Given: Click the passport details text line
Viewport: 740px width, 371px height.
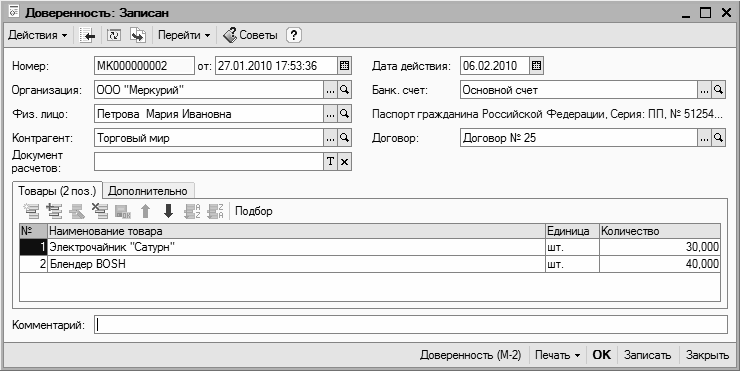Looking at the screenshot, I should 547,114.
